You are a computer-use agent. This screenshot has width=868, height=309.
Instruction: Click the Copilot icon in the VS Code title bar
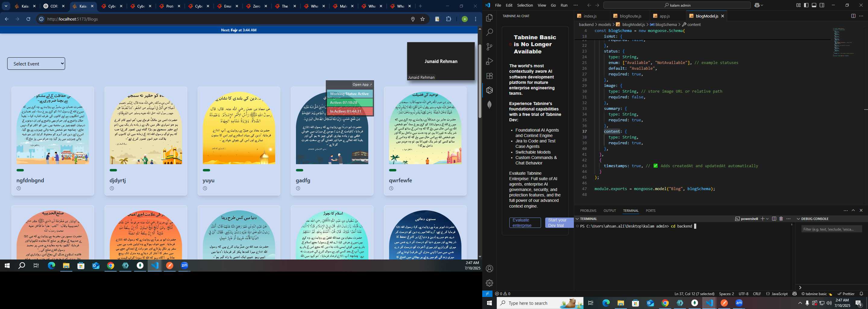[758, 5]
